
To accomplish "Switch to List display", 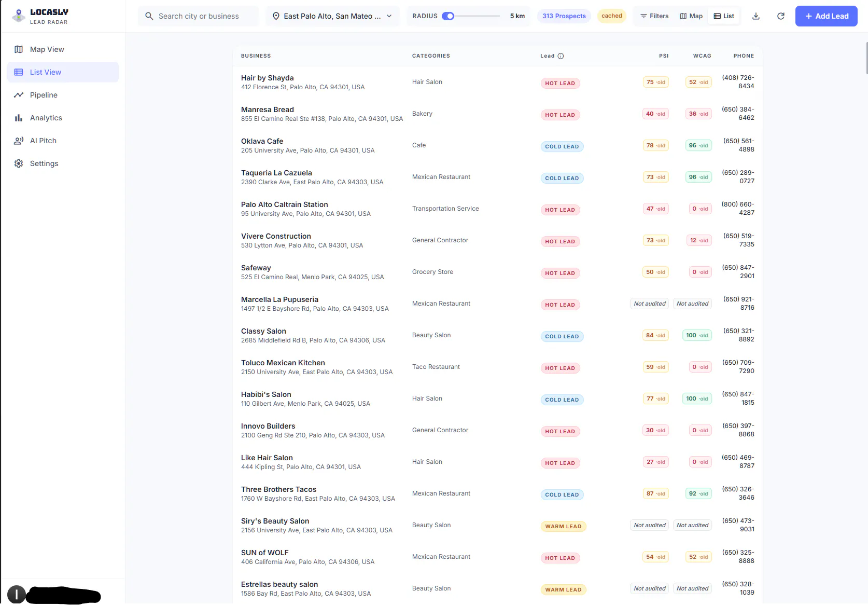I will (x=724, y=16).
